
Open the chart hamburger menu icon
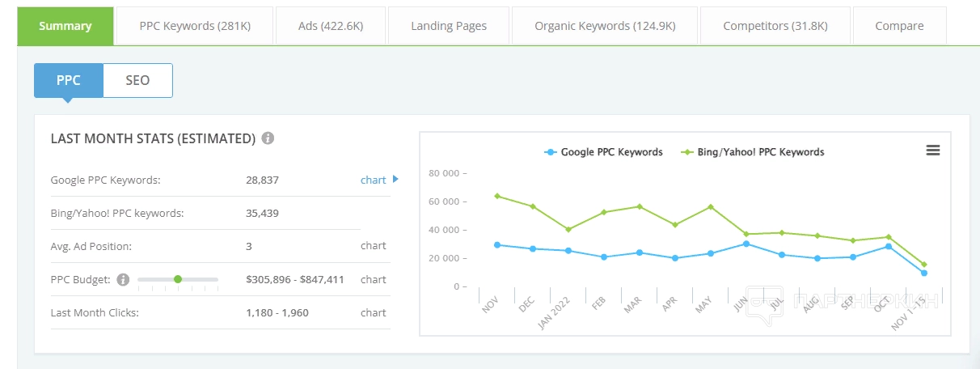click(x=932, y=151)
